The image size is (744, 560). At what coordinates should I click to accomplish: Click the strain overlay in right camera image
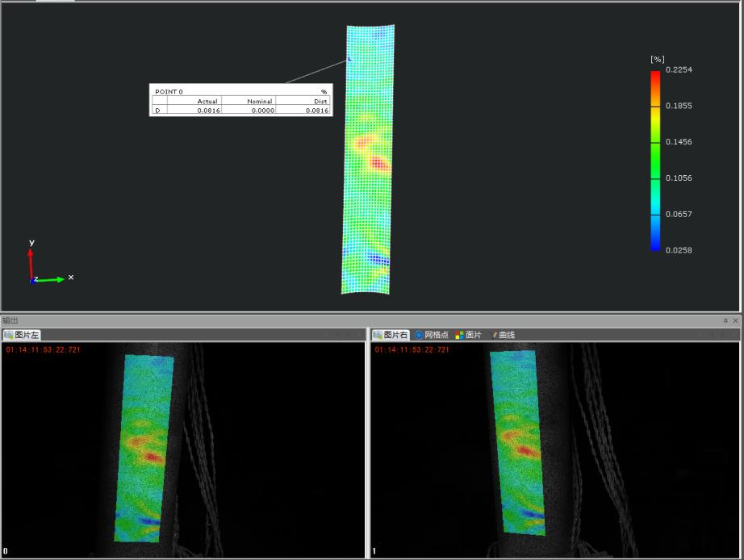point(517,443)
